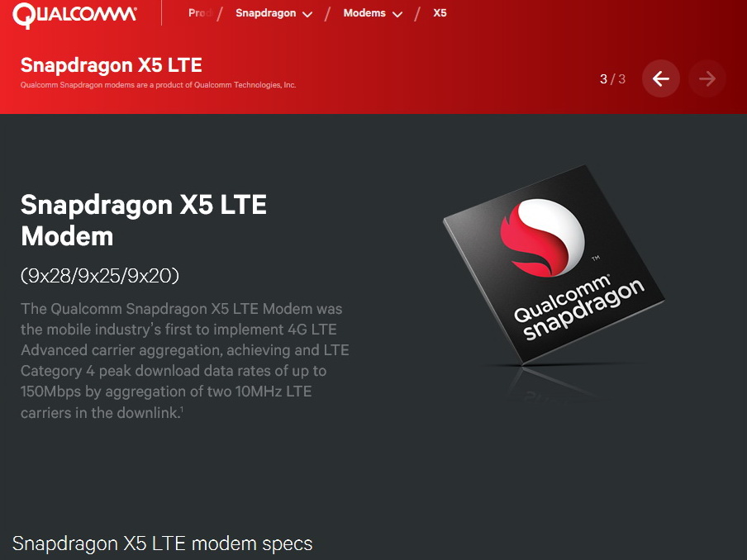Open the Modems breadcrumb menu
747x560 pixels.
(373, 13)
